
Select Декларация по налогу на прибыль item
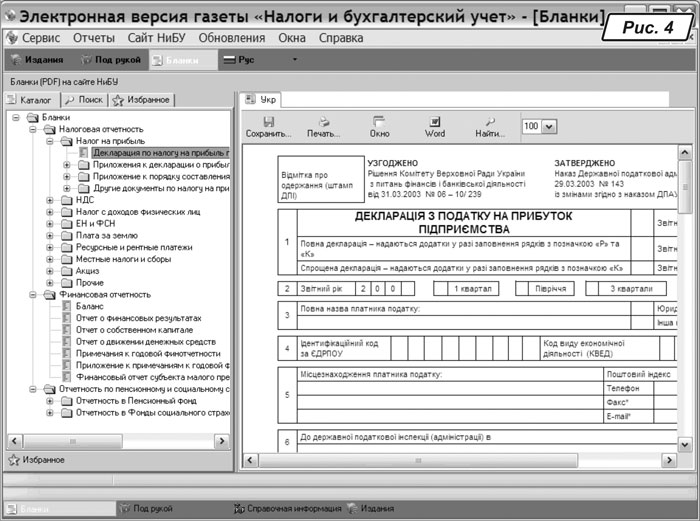tap(160, 153)
